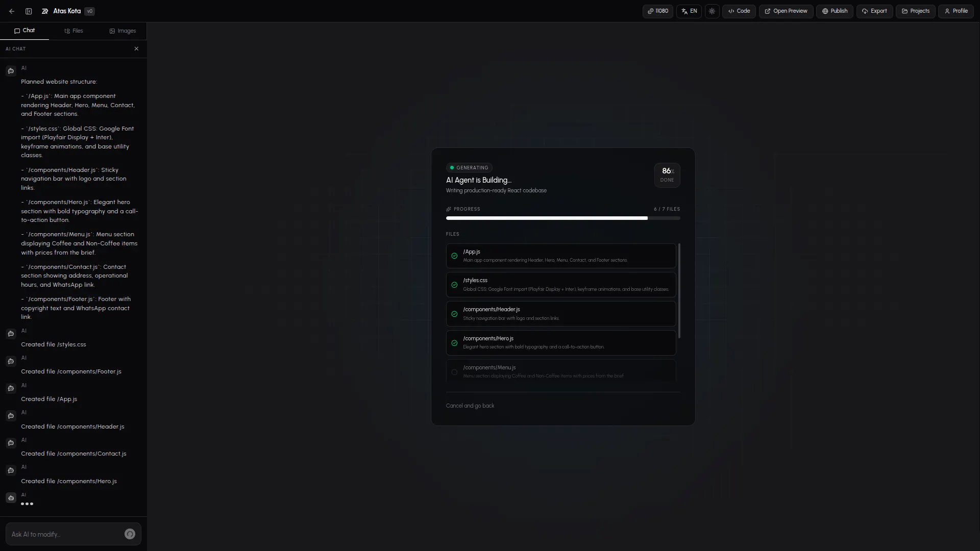Click the Atas Kota logo icon
The image size is (980, 551).
click(x=45, y=11)
